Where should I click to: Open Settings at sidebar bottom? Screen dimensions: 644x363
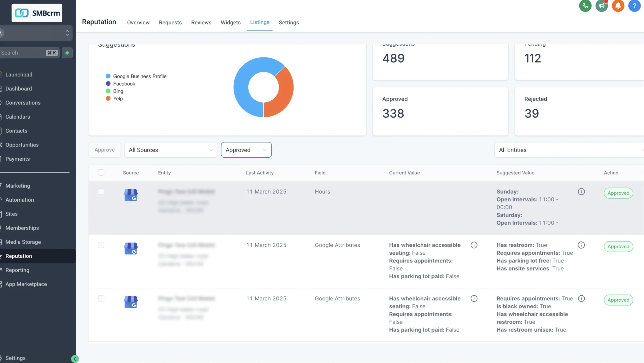15,358
